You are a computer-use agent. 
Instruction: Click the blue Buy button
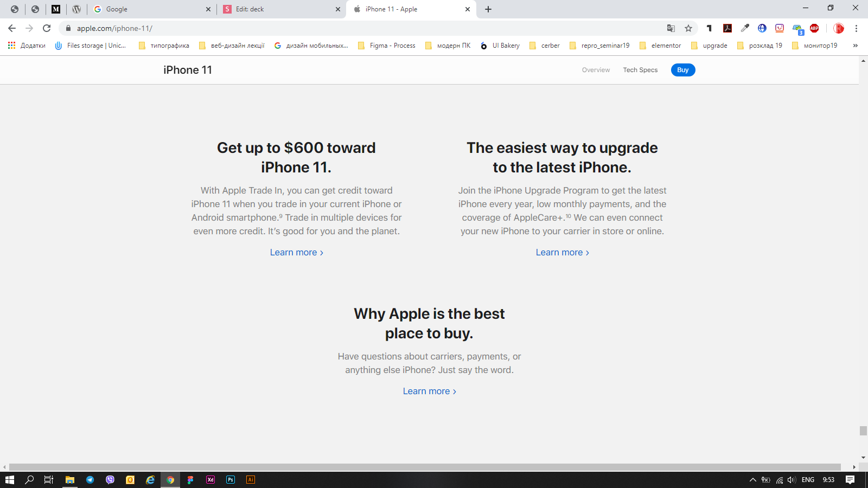(683, 70)
